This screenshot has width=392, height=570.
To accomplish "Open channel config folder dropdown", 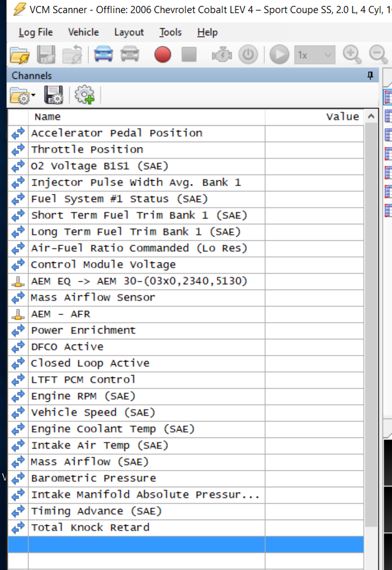I will 22,95.
